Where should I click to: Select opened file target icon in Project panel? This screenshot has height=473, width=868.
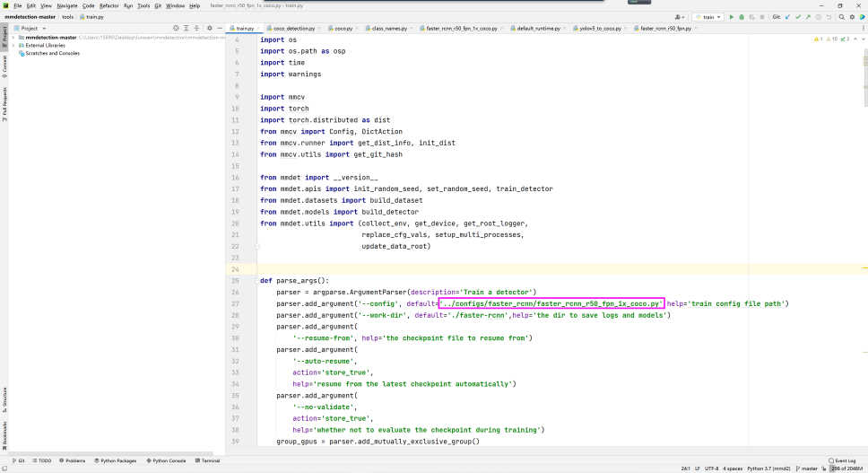[x=176, y=28]
